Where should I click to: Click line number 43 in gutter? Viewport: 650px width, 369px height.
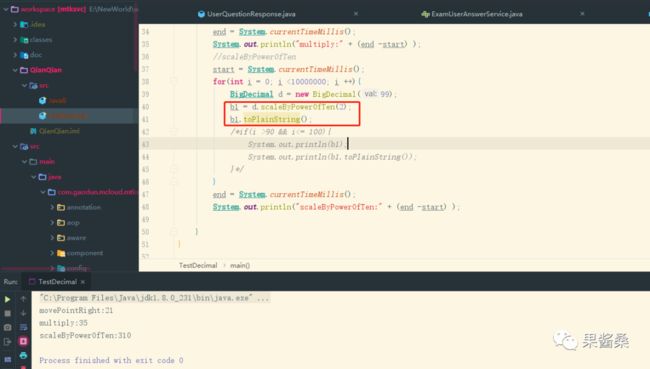click(x=145, y=144)
